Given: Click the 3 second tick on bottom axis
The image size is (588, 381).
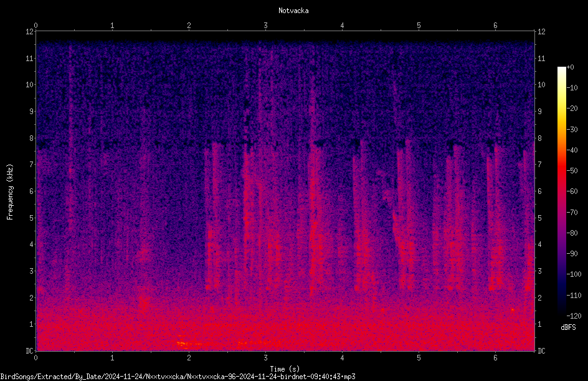Looking at the screenshot, I should [x=265, y=358].
